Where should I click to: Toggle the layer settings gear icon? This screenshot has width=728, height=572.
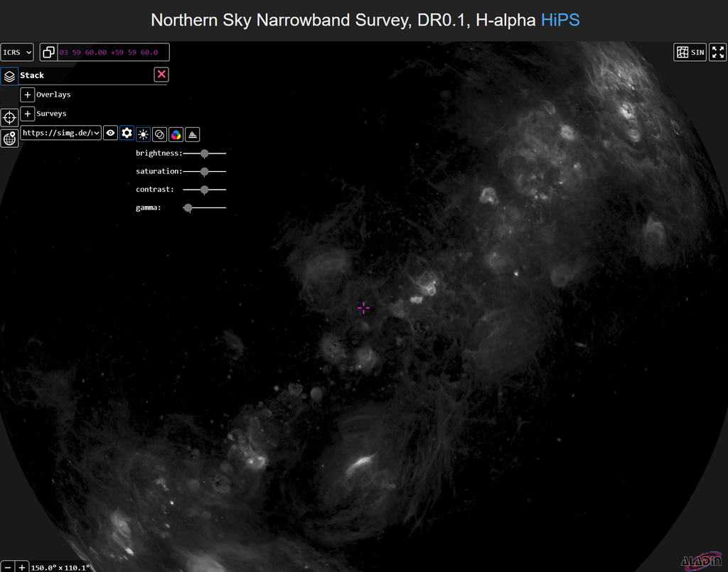pyautogui.click(x=127, y=133)
